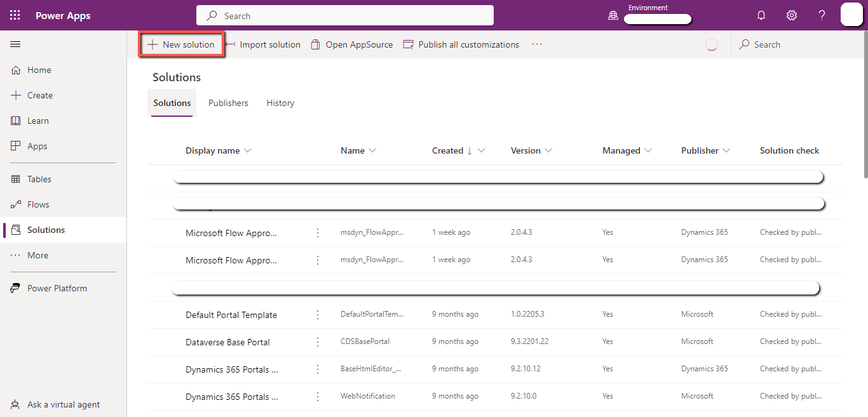The width and height of the screenshot is (868, 417).
Task: Open options menu for Dataverse Base Portal
Action: pyautogui.click(x=318, y=342)
